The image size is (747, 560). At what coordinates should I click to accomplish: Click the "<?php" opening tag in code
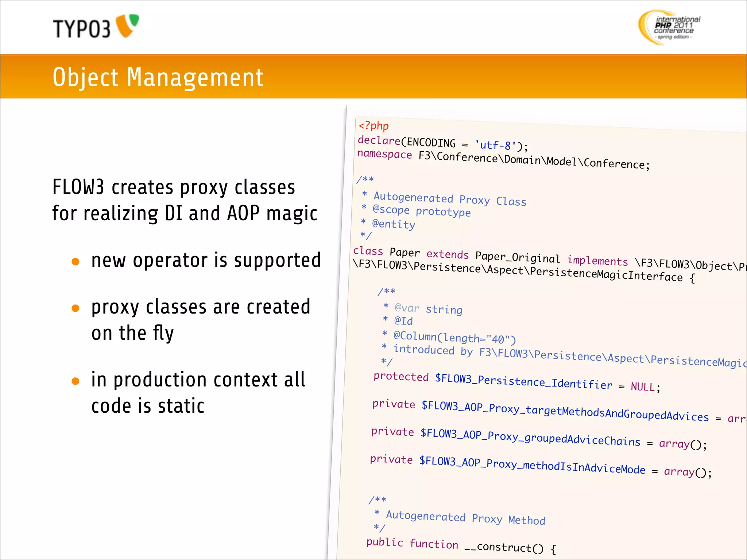373,125
